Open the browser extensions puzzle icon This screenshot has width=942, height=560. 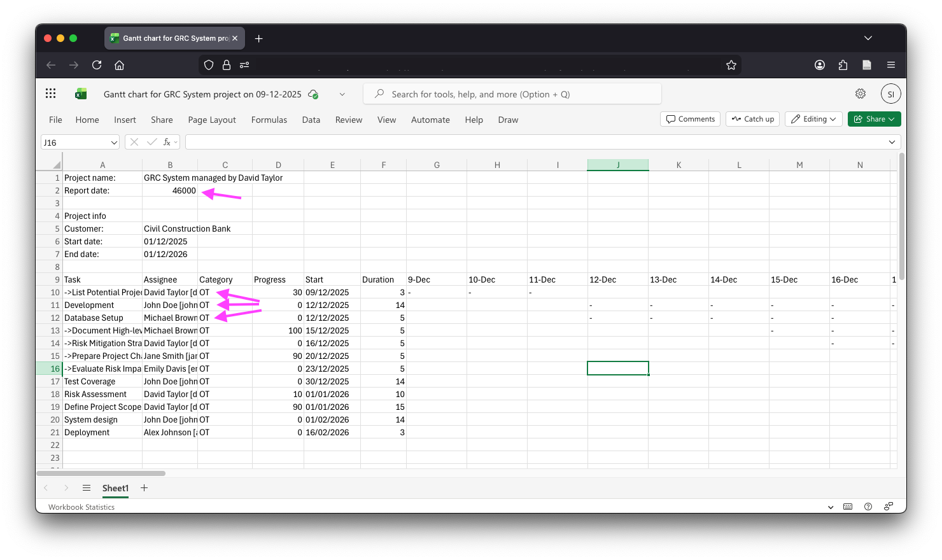(x=843, y=65)
